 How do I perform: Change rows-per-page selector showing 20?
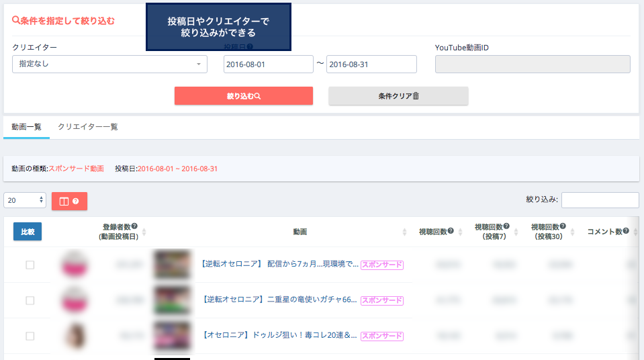25,200
